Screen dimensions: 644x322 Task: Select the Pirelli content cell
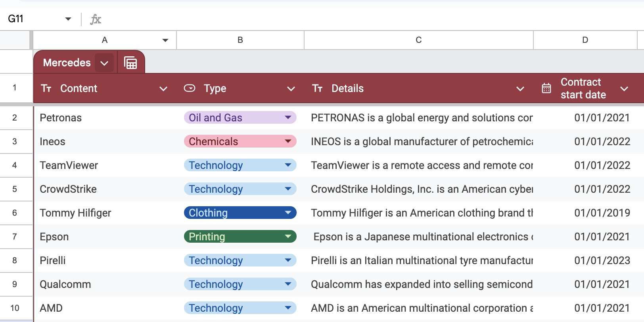[105, 261]
